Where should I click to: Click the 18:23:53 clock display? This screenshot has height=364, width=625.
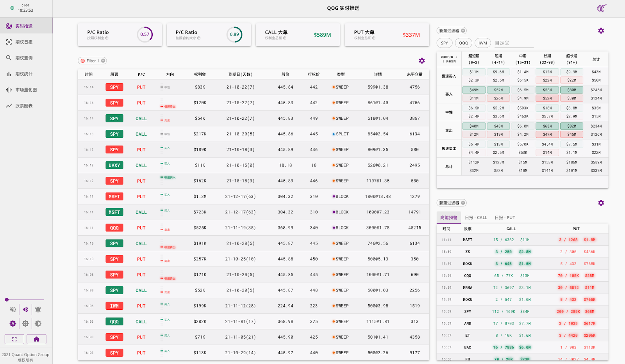tap(25, 11)
